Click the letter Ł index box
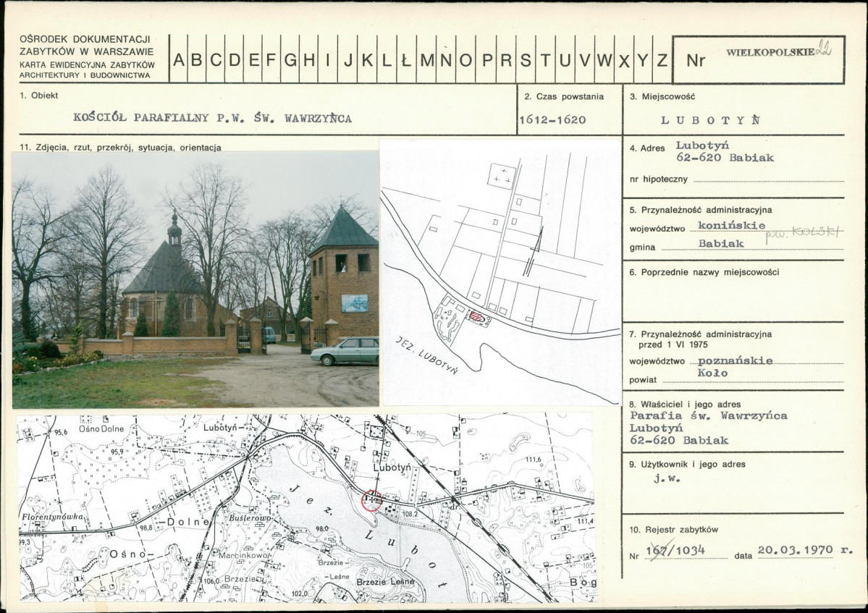The height and width of the screenshot is (613, 868). pyautogui.click(x=406, y=59)
